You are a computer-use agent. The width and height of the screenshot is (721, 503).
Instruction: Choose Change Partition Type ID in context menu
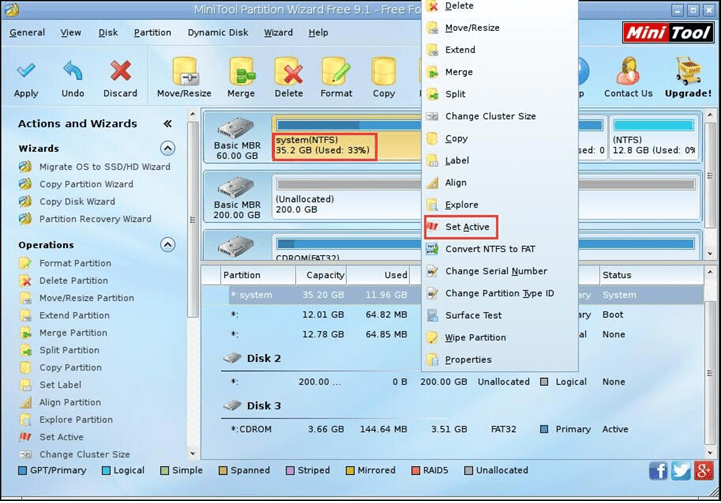point(500,293)
